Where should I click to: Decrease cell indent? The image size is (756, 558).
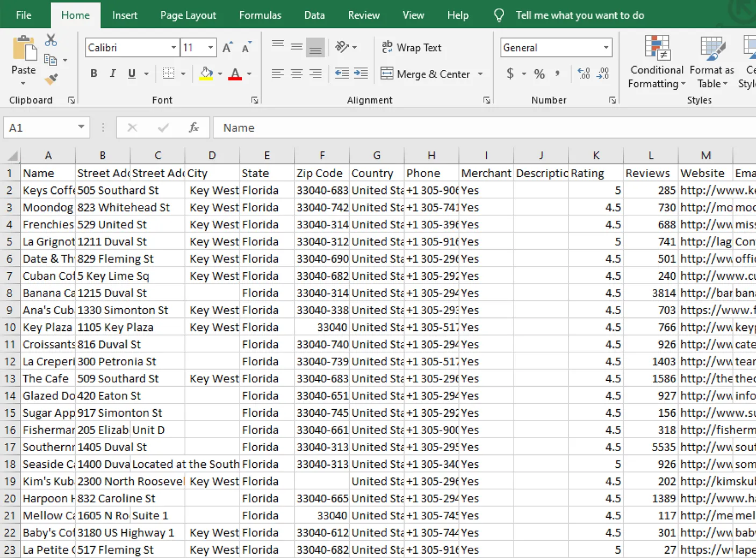coord(342,74)
